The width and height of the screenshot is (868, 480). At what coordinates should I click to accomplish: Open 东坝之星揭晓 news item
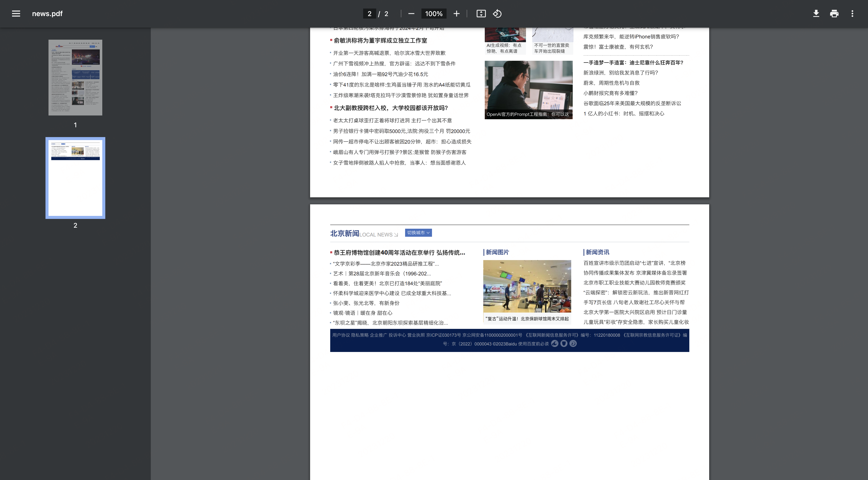click(x=391, y=322)
